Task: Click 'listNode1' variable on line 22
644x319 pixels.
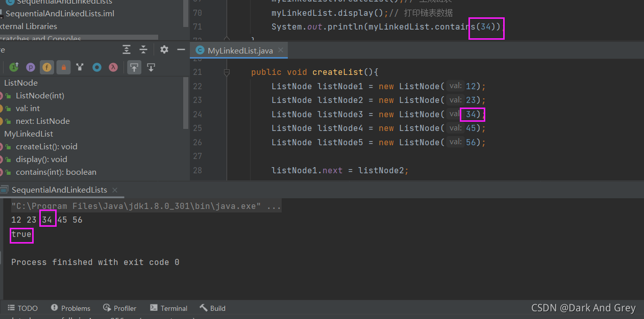Action: [x=340, y=86]
